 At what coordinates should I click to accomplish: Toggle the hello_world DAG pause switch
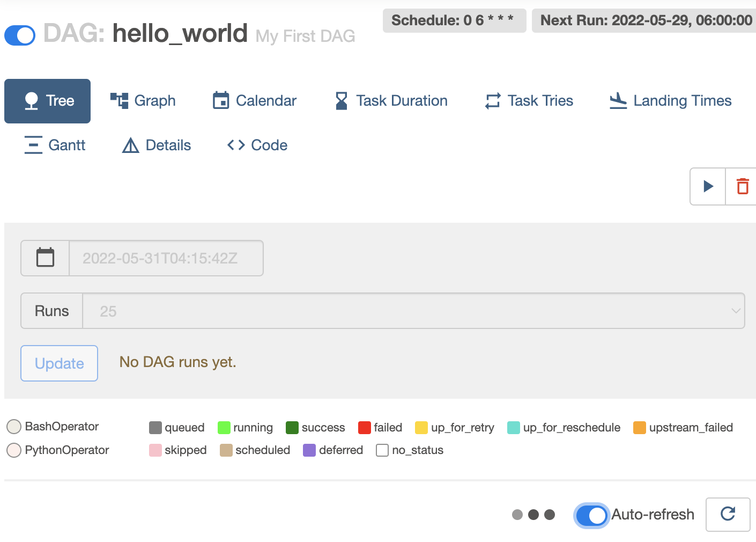click(x=20, y=35)
